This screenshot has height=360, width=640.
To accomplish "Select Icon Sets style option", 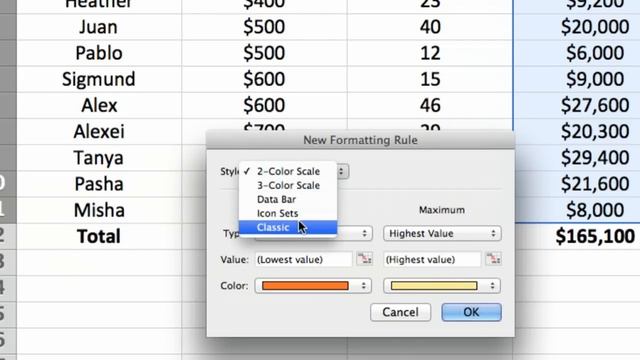I will tap(288, 213).
